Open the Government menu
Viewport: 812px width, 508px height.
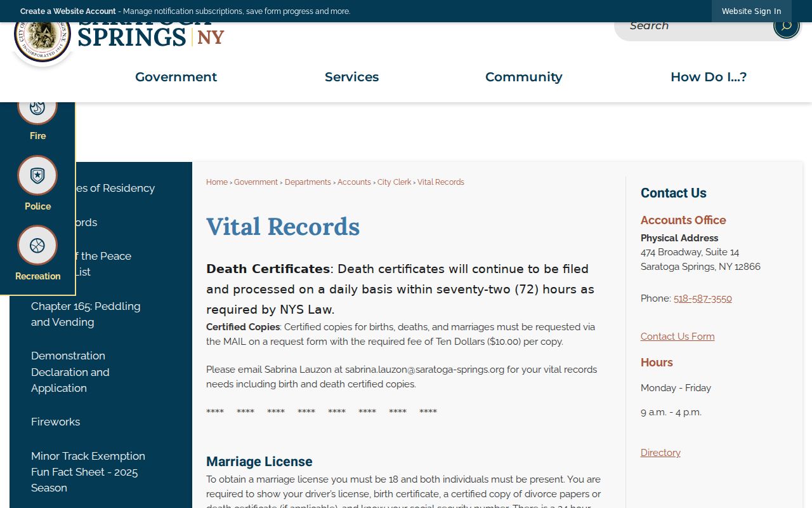176,77
